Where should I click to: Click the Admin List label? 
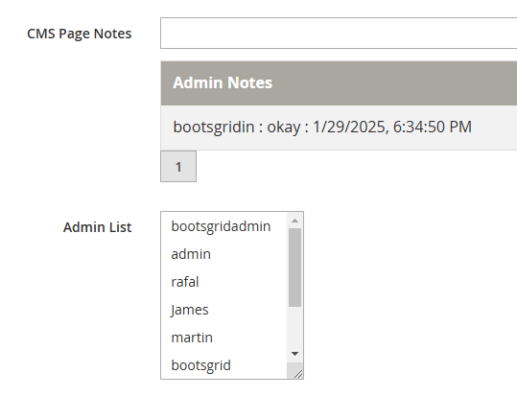coord(97,227)
